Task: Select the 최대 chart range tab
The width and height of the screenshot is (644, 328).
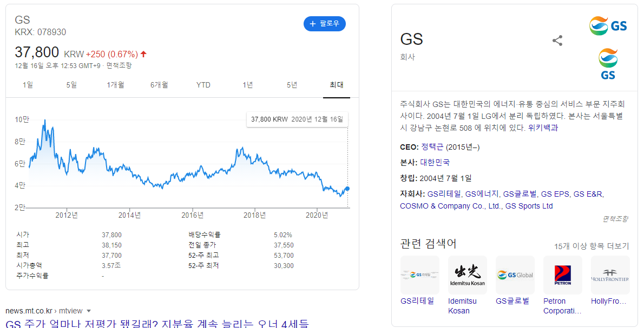Action: 337,85
